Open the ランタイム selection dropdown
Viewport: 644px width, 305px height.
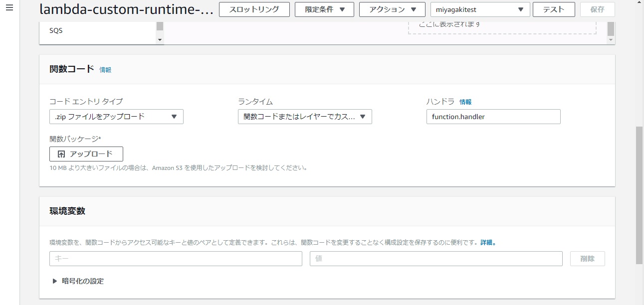(x=305, y=117)
